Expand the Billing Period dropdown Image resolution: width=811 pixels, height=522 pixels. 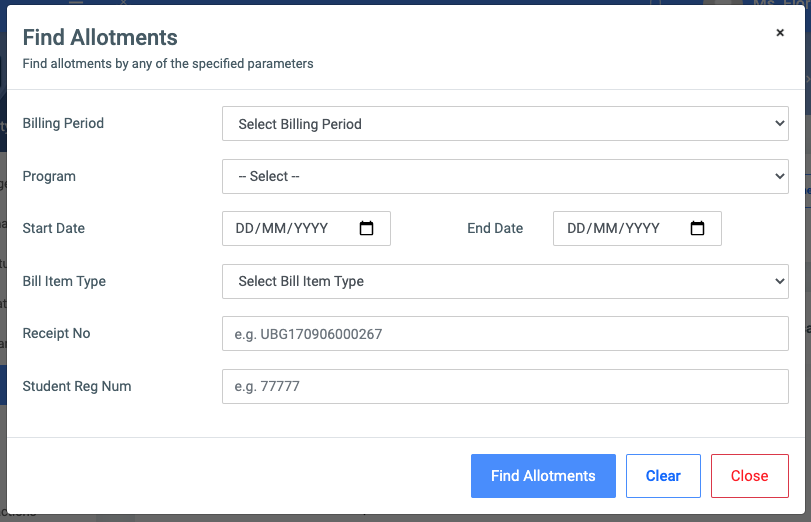tap(505, 124)
